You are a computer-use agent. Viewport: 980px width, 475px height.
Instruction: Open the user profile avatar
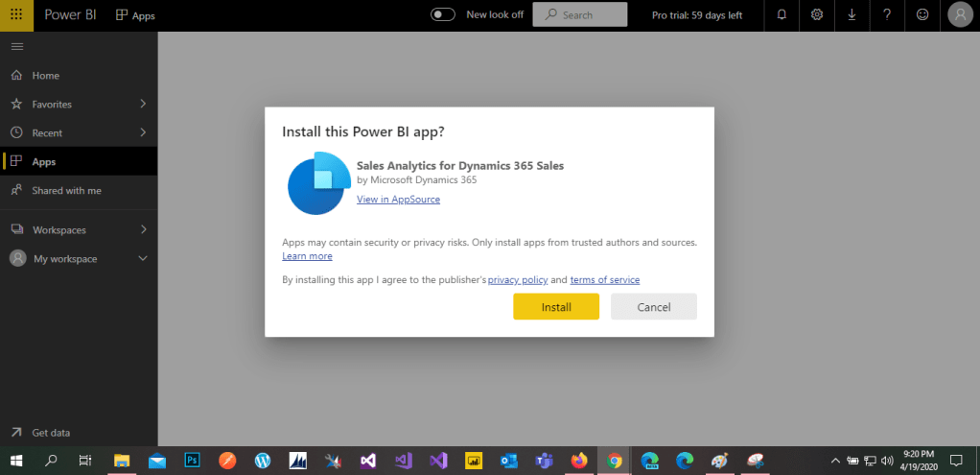click(x=959, y=15)
